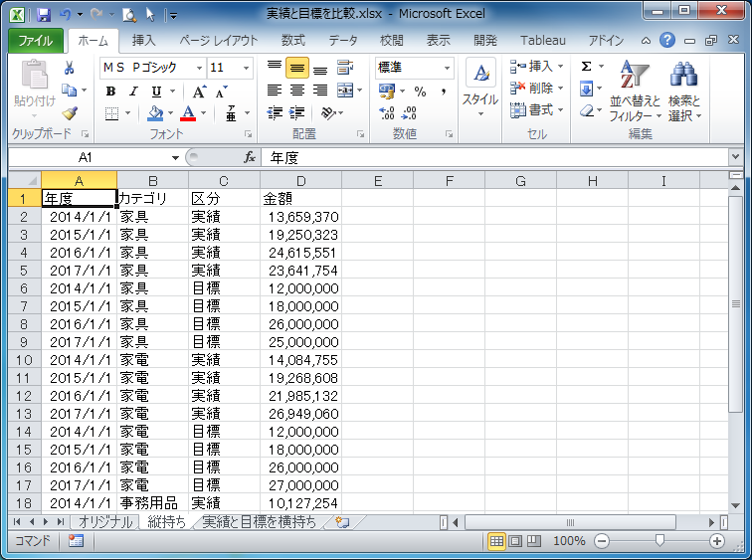Viewport: 752px width, 560px height.
Task: Select cell D1 containing 金額
Action: (x=300, y=198)
